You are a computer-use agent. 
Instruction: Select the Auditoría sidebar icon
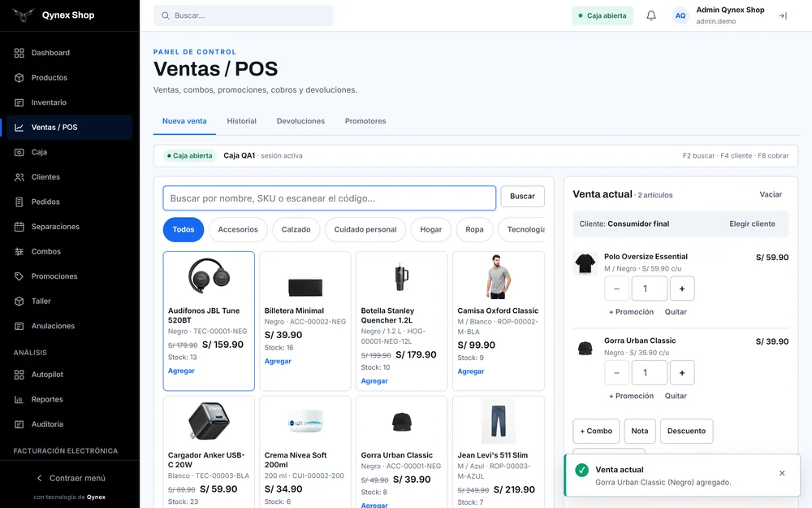19,424
